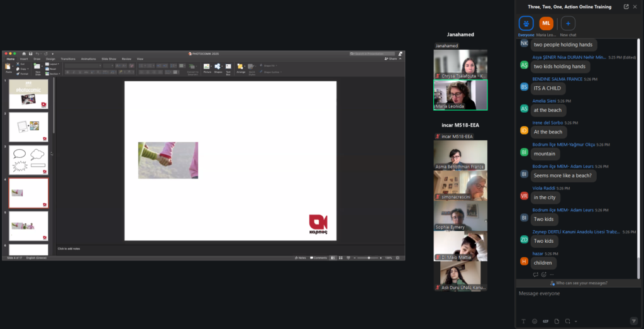Select the Everyone chat channel
Viewport: 644px width, 329px height.
(526, 24)
